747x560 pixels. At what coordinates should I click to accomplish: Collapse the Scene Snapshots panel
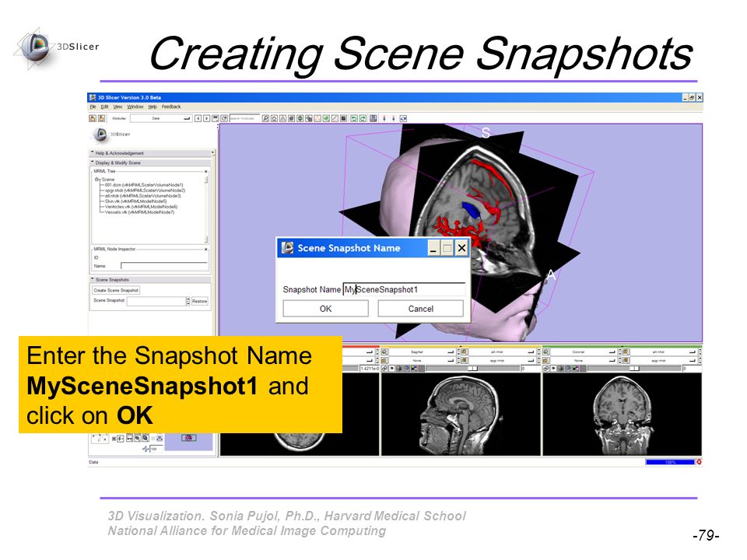click(150, 280)
